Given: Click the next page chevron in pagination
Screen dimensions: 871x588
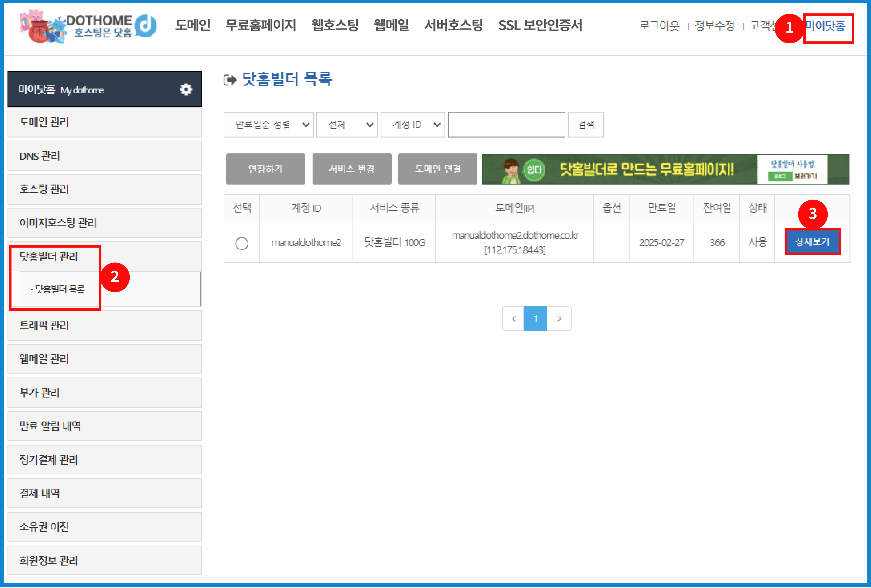Looking at the screenshot, I should tap(559, 319).
